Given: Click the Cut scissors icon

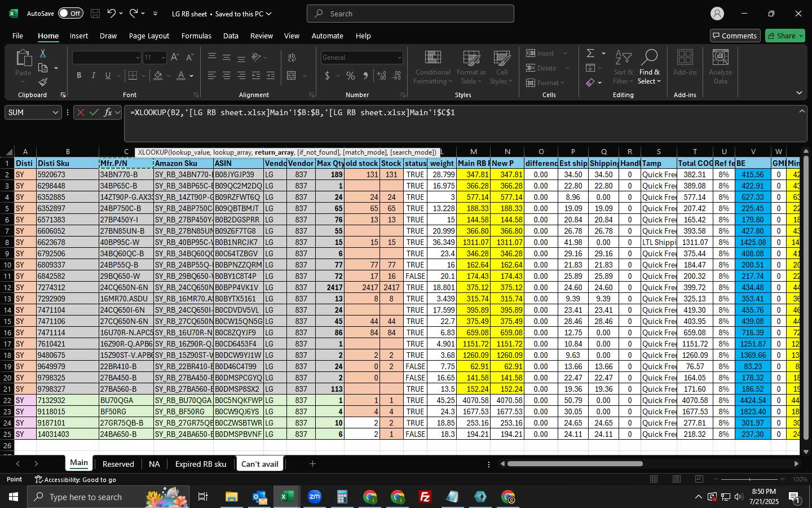Looking at the screenshot, I should pos(43,53).
